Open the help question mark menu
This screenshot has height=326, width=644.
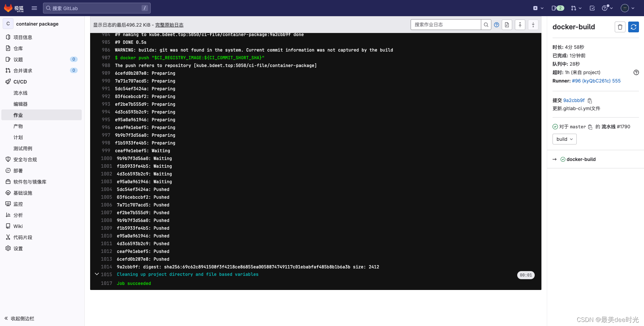[x=607, y=8]
